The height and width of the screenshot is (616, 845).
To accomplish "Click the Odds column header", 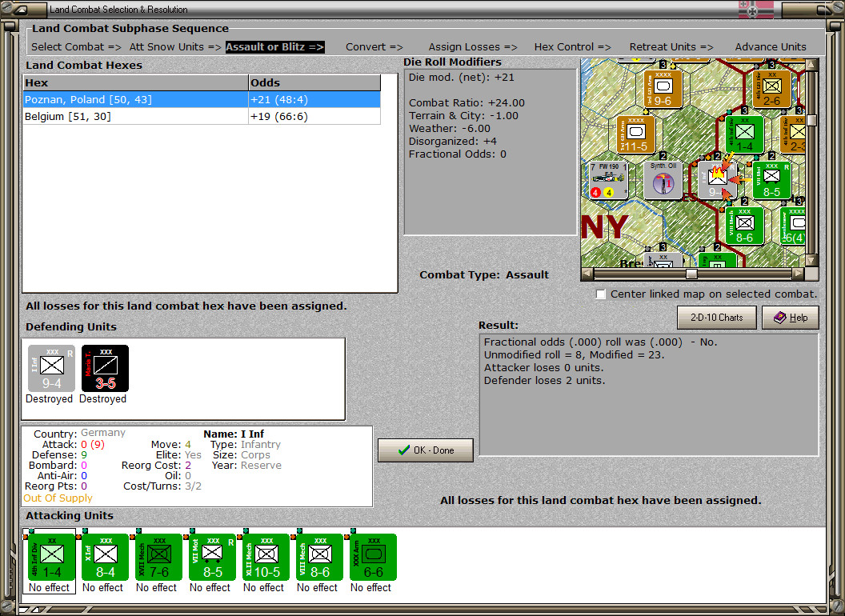I will pos(314,83).
